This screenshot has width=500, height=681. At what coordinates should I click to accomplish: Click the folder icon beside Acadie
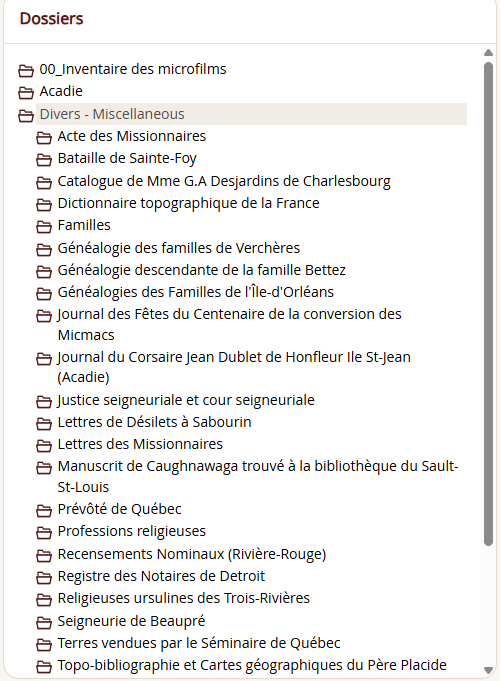(26, 92)
